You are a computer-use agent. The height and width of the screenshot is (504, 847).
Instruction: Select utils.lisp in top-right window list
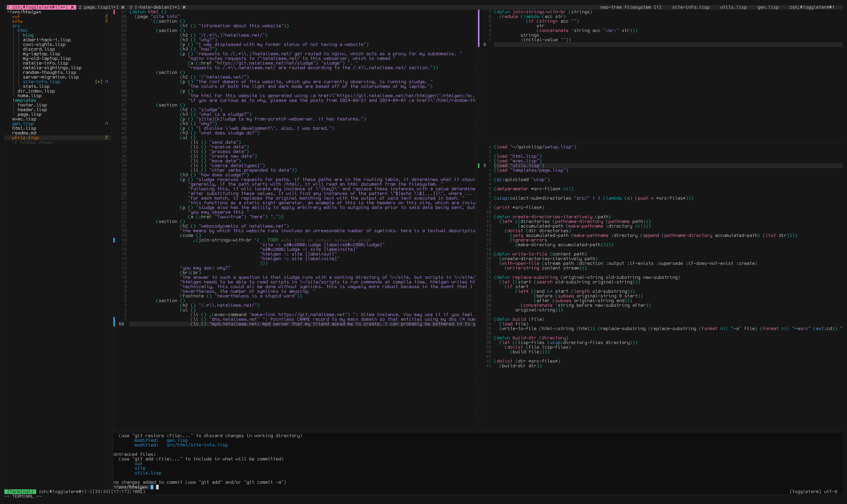pyautogui.click(x=733, y=7)
